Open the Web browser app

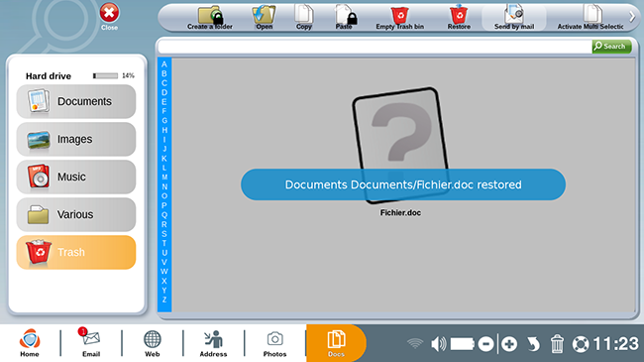[152, 343]
